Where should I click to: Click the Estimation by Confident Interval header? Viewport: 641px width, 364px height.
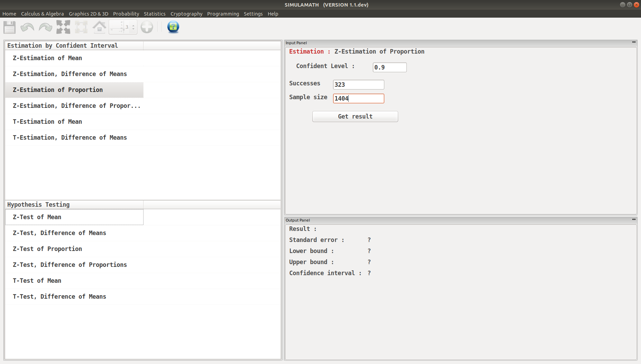click(x=74, y=46)
